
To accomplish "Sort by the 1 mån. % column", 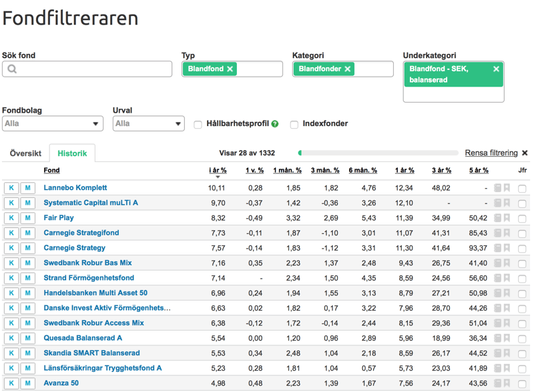I will [x=287, y=170].
